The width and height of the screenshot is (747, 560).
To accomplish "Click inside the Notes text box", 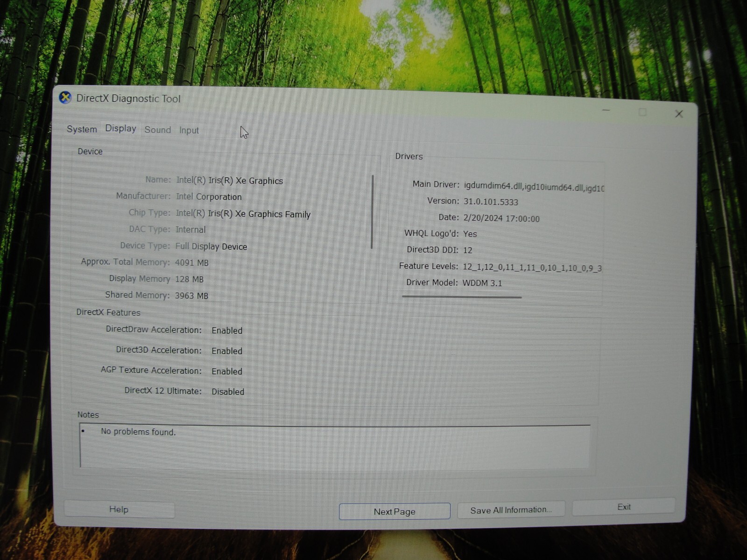I will (x=335, y=446).
